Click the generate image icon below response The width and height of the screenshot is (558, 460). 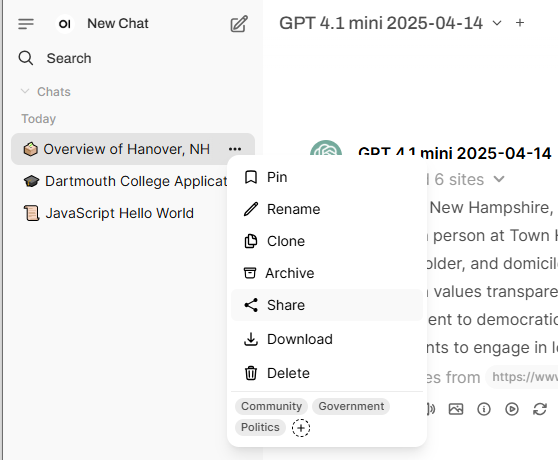tap(456, 409)
